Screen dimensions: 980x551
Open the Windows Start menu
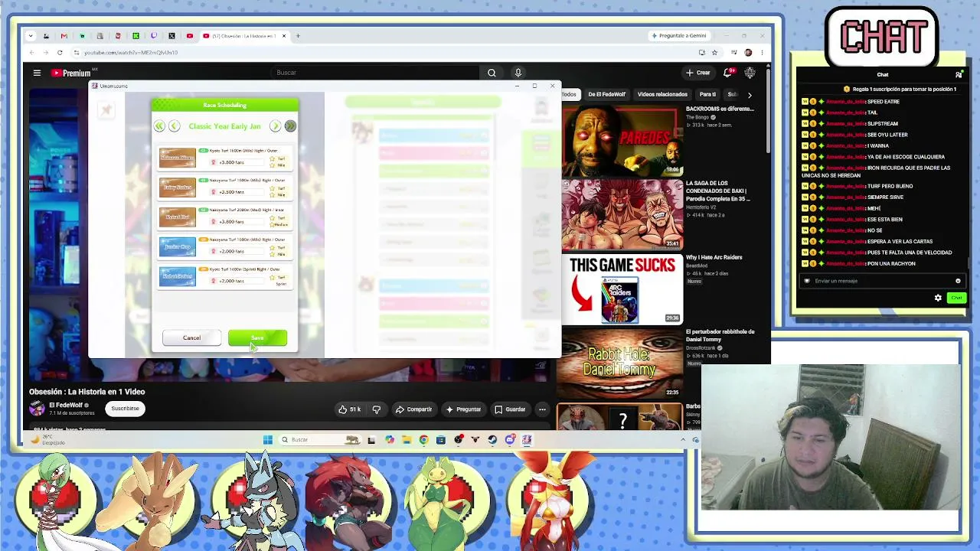coord(267,440)
